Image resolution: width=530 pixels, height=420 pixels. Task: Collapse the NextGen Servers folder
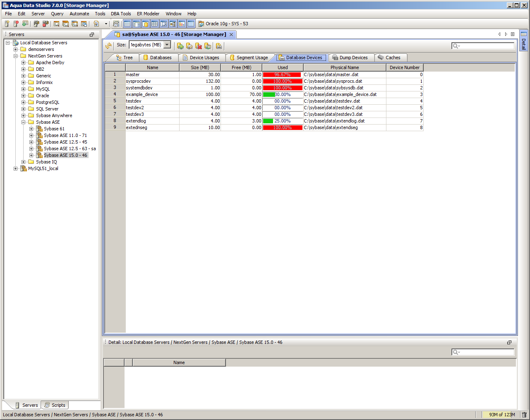point(16,56)
